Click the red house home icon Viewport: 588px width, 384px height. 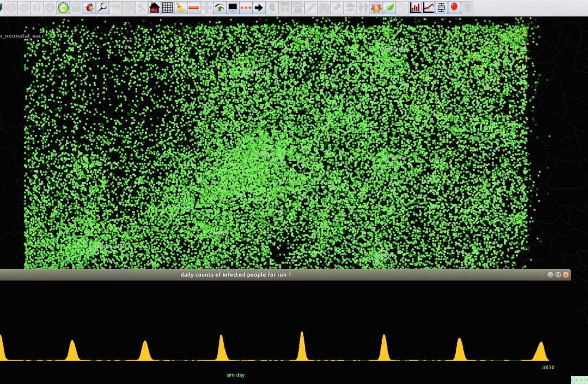155,8
